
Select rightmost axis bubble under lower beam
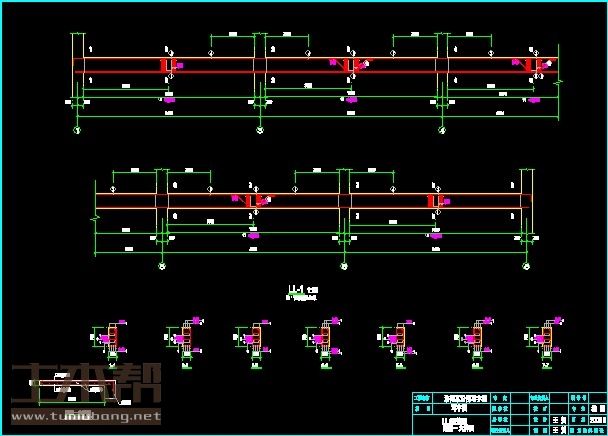coord(527,267)
